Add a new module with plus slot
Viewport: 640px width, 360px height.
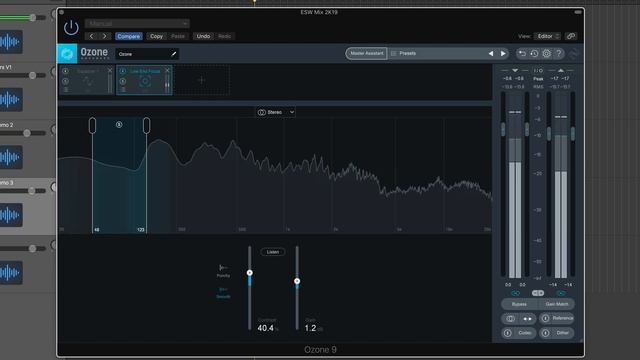tap(202, 80)
